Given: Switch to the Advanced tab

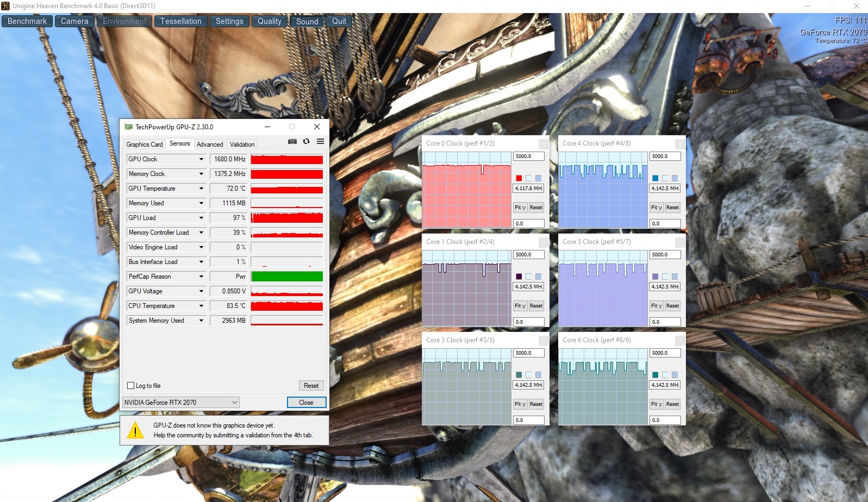Looking at the screenshot, I should (210, 145).
